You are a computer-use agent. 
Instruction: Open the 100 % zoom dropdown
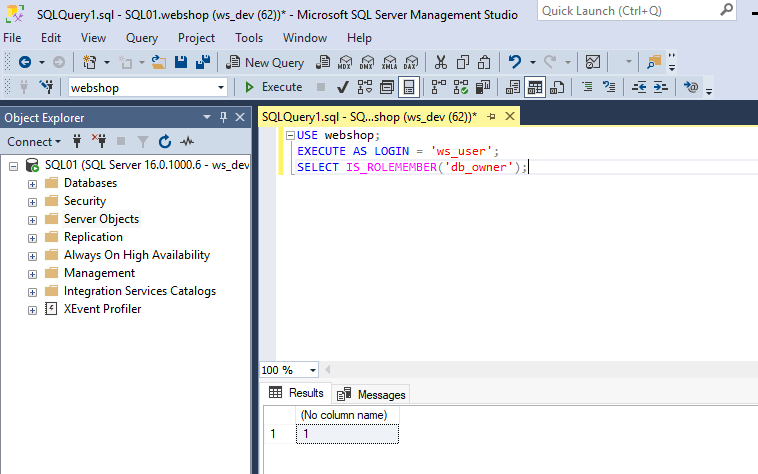point(313,370)
